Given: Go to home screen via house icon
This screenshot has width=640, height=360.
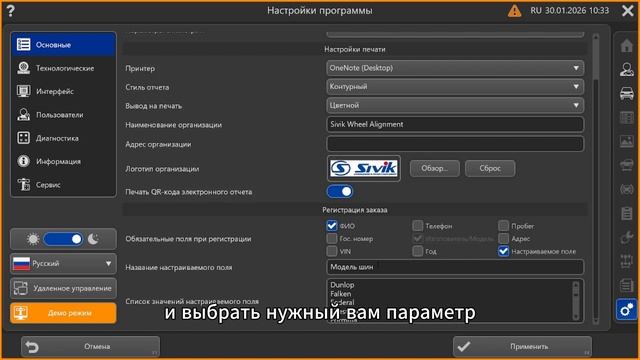Looking at the screenshot, I should (627, 45).
